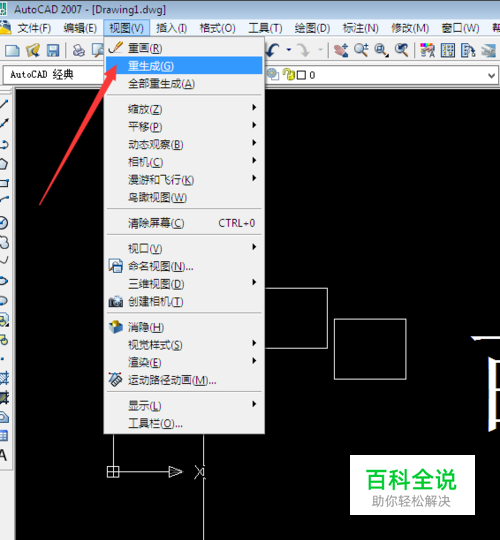Choose 重生成(G) menu entry
Screen dimensions: 500x540
[x=184, y=65]
